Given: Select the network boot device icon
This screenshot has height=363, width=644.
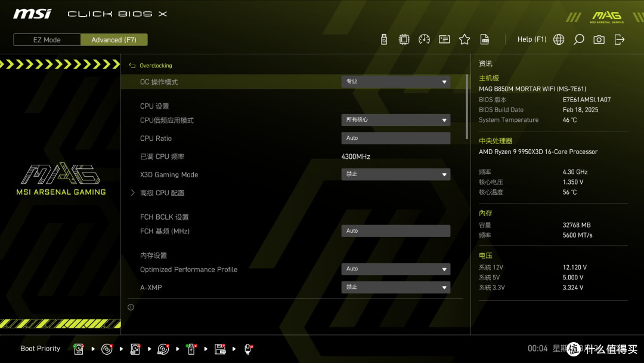Looking at the screenshot, I should pyautogui.click(x=249, y=349).
